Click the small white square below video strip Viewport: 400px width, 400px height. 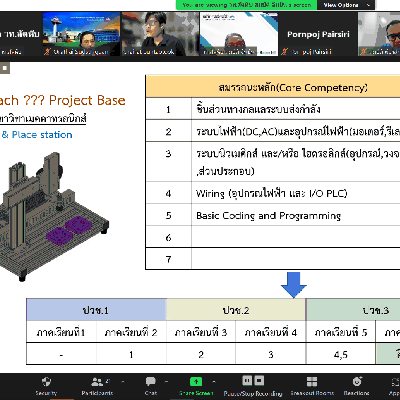click(5, 68)
